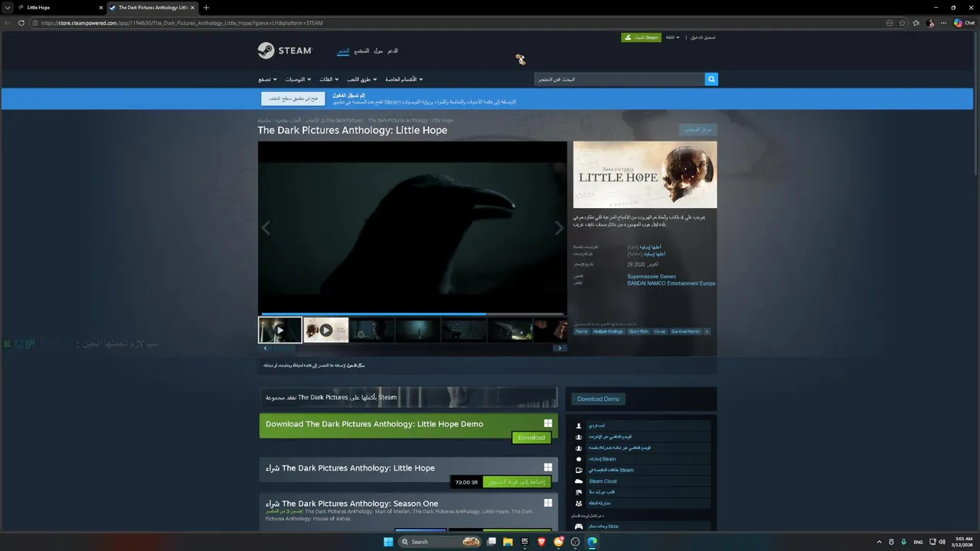Click the Steam achievements feature icon
This screenshot has height=551, width=980.
[579, 459]
